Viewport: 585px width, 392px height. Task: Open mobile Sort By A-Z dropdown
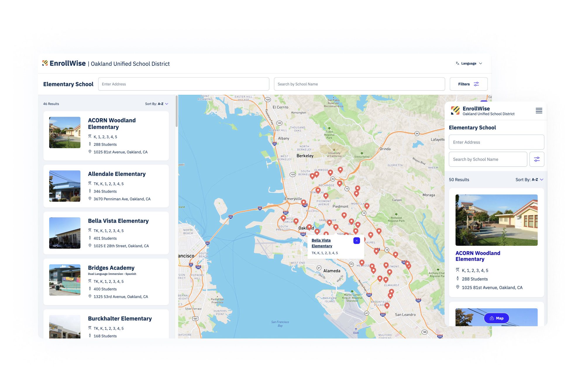[529, 180]
